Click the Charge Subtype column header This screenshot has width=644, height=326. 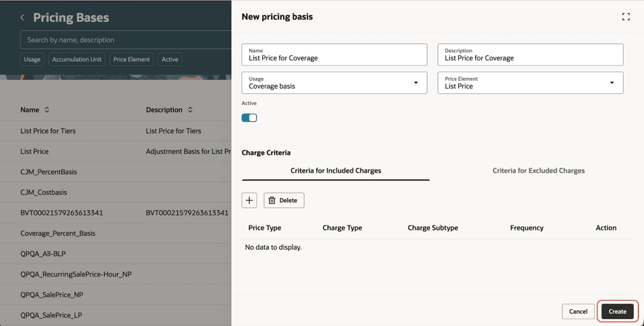(433, 228)
